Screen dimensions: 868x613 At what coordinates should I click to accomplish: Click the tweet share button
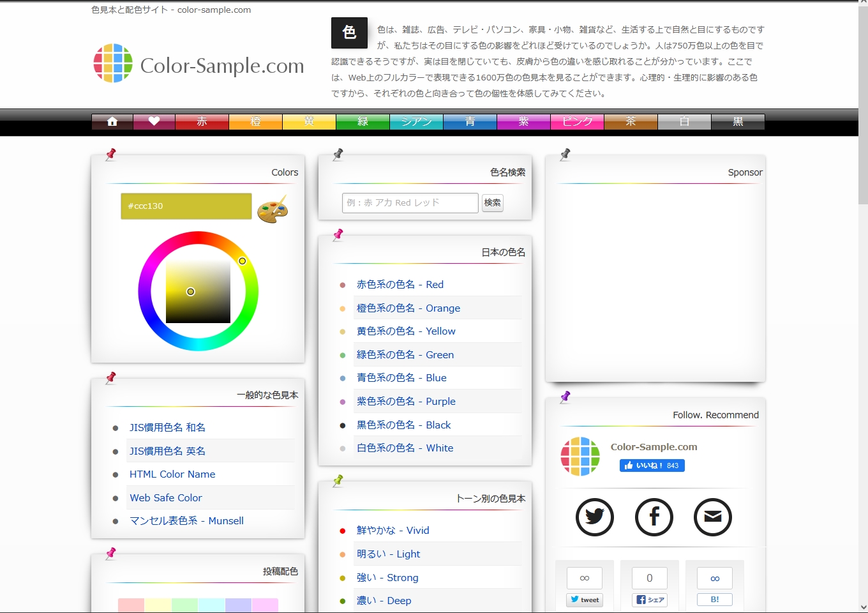(585, 600)
